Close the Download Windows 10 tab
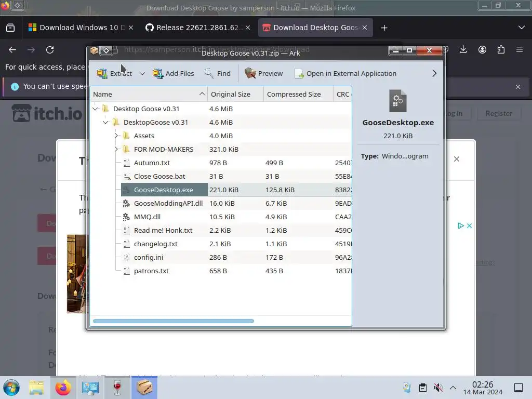 click(131, 28)
